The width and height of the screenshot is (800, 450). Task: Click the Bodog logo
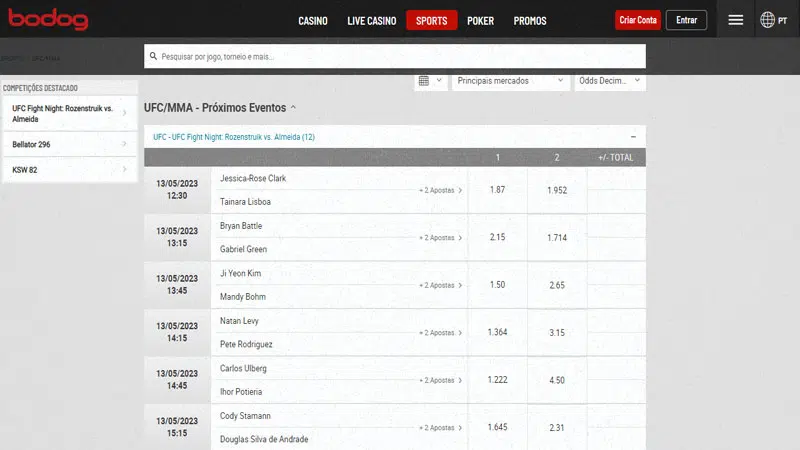[49, 20]
